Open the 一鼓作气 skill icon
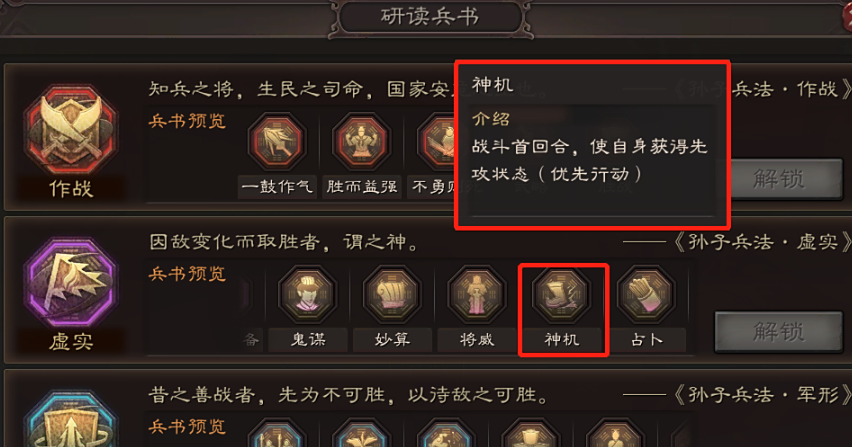The width and height of the screenshot is (852, 447). coord(277,141)
